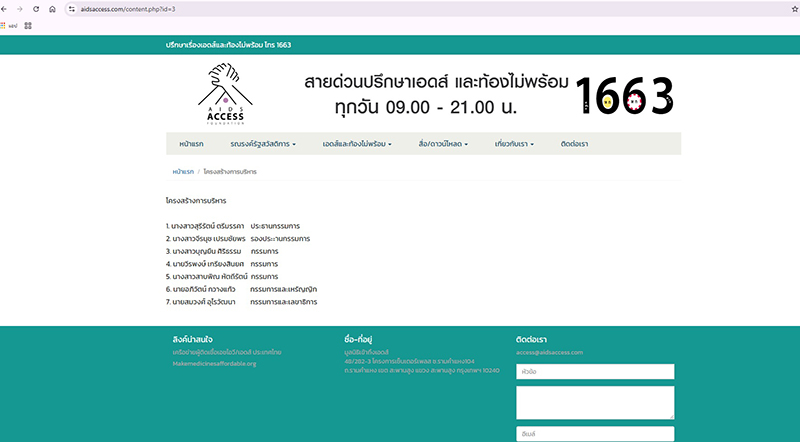Click the อีเมล์ email input field
This screenshot has height=442, width=800.
pos(595,434)
